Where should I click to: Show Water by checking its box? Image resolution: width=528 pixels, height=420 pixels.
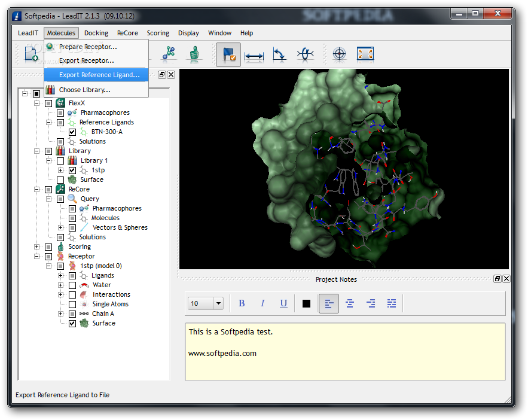(72, 285)
